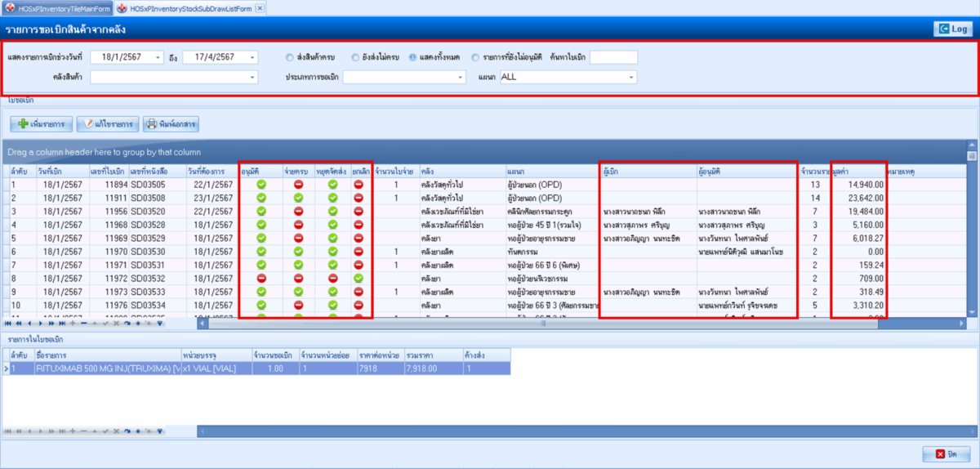The width and height of the screenshot is (980, 469).
Task: Choose the รายการที่ยังไม่อนุมัติ radio button
Action: click(x=475, y=57)
